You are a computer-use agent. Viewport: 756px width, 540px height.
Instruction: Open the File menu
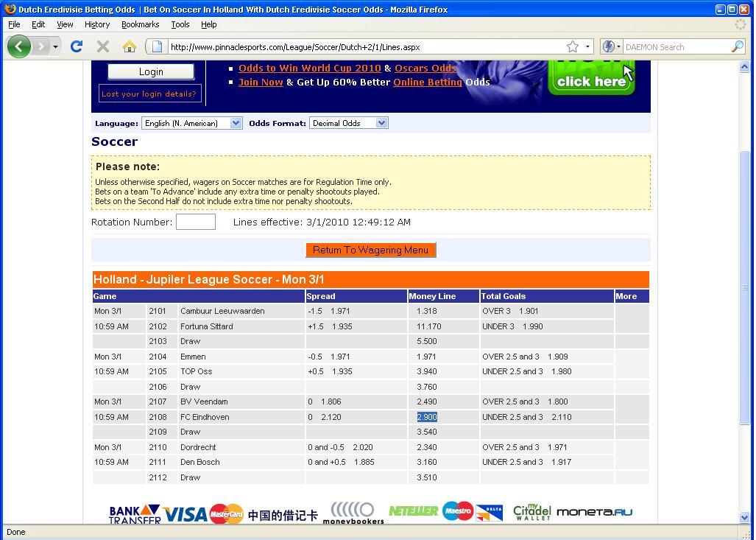click(x=14, y=24)
